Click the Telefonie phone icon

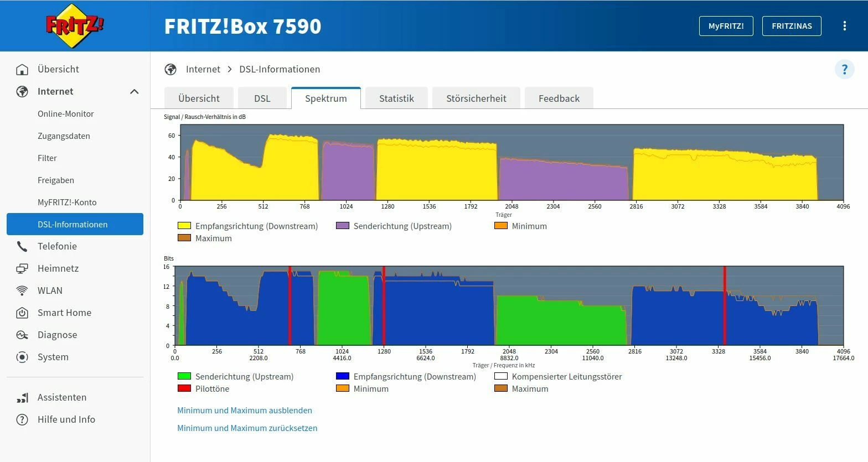(x=22, y=246)
